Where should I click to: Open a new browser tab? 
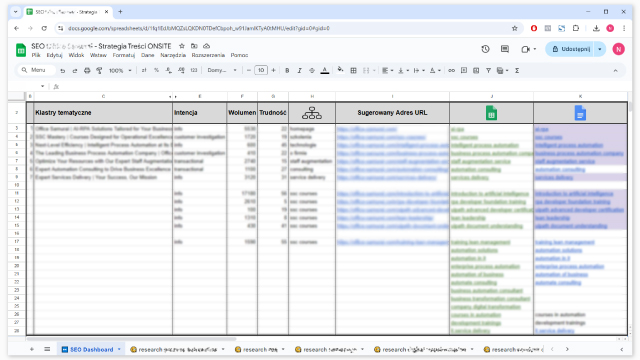tap(120, 12)
